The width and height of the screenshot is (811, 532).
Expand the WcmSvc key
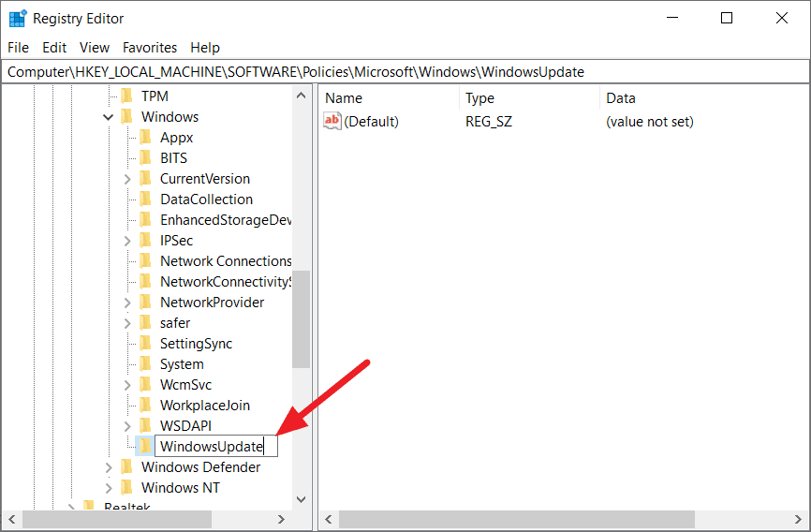[127, 385]
